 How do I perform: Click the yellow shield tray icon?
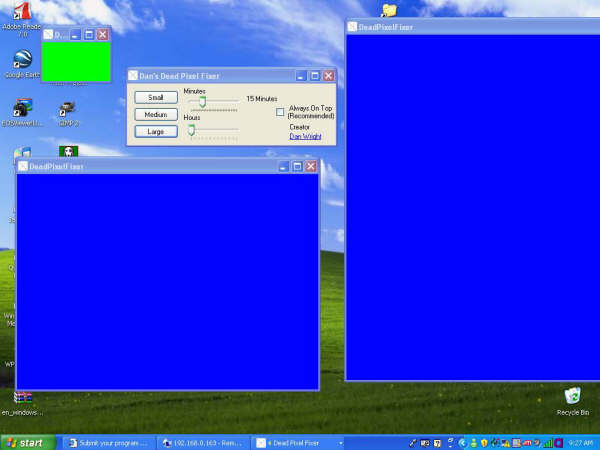tap(484, 443)
